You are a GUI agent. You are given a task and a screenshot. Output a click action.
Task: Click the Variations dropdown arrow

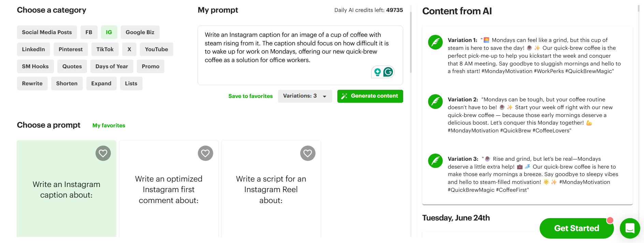(x=325, y=97)
